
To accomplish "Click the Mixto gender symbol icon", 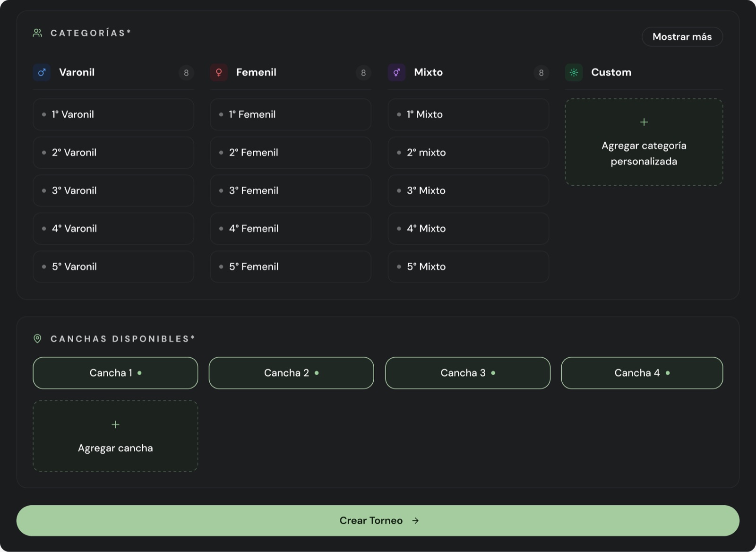I will point(396,72).
